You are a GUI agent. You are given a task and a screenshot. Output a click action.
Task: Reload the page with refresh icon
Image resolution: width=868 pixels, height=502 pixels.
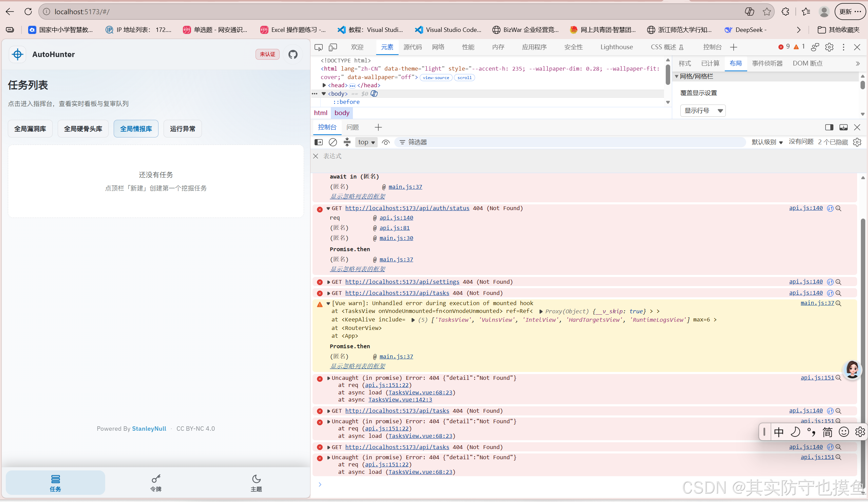pos(28,12)
